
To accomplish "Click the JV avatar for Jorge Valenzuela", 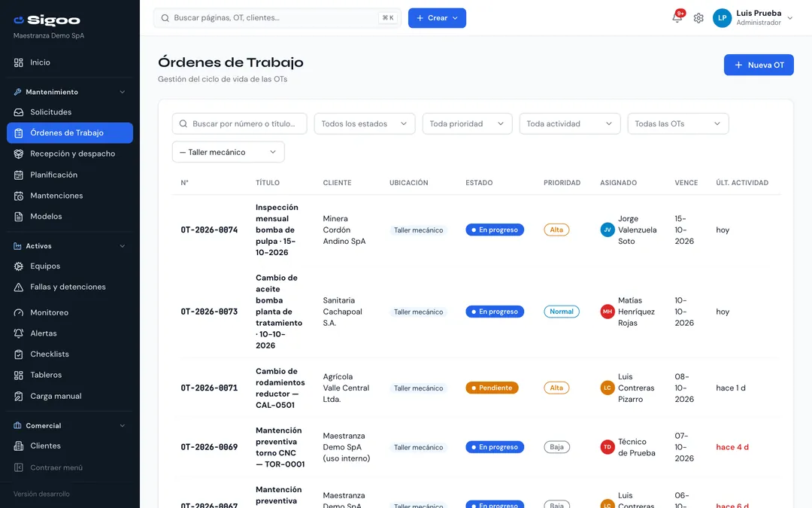I will (607, 230).
